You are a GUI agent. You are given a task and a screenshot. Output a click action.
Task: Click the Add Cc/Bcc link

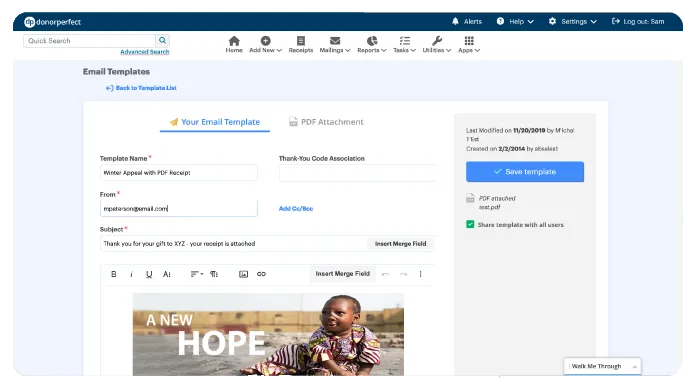click(x=296, y=208)
